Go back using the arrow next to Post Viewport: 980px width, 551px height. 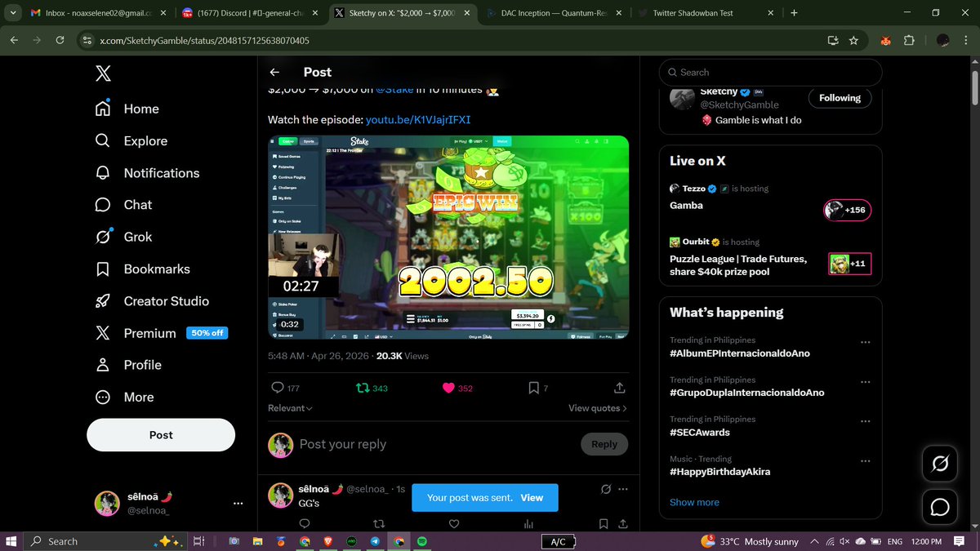click(x=275, y=72)
